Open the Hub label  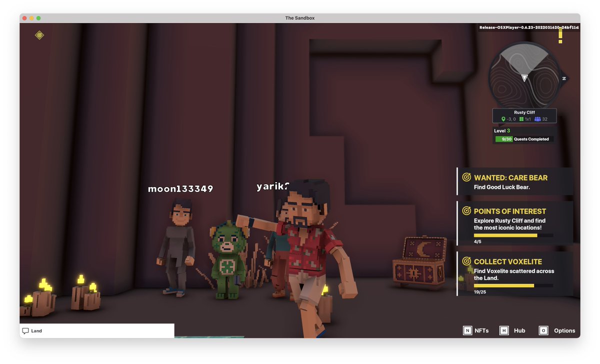point(519,331)
